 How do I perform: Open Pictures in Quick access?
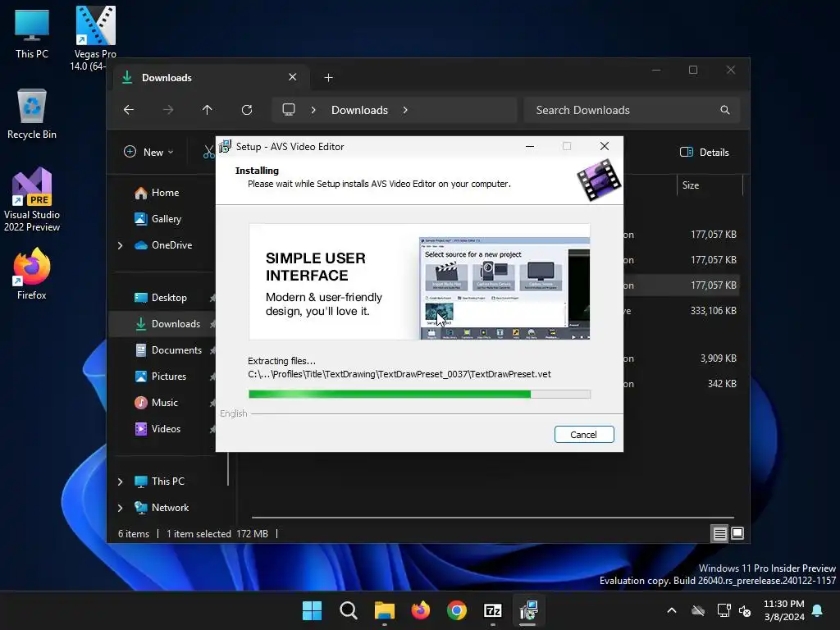[161, 376]
